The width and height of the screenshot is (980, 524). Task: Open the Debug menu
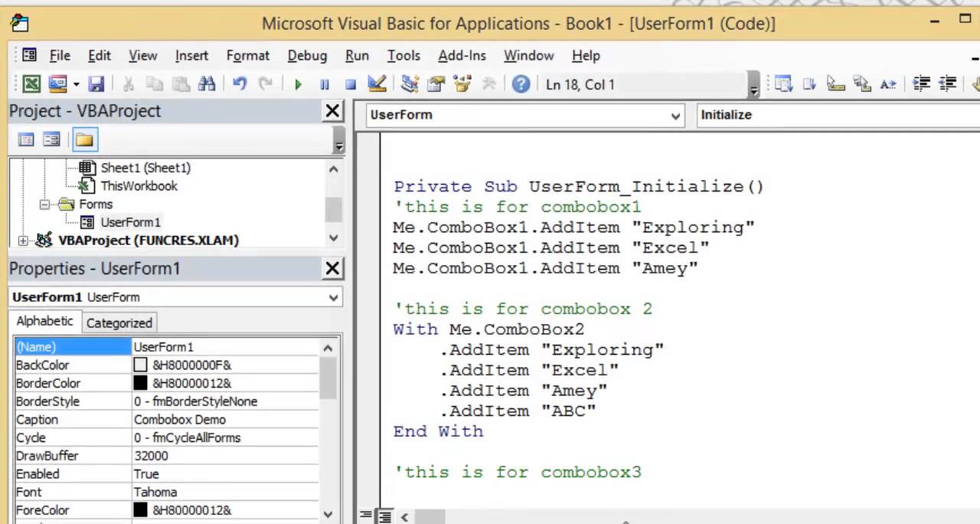click(307, 56)
